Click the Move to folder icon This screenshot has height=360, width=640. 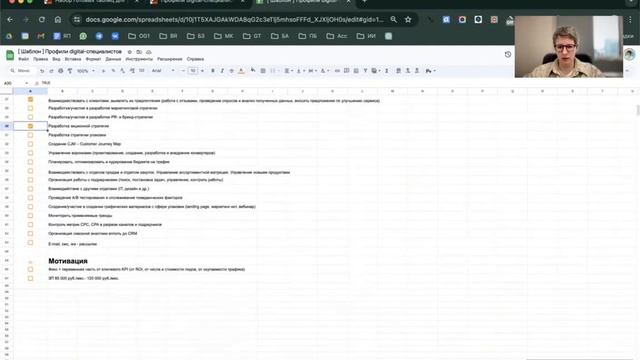139,52
